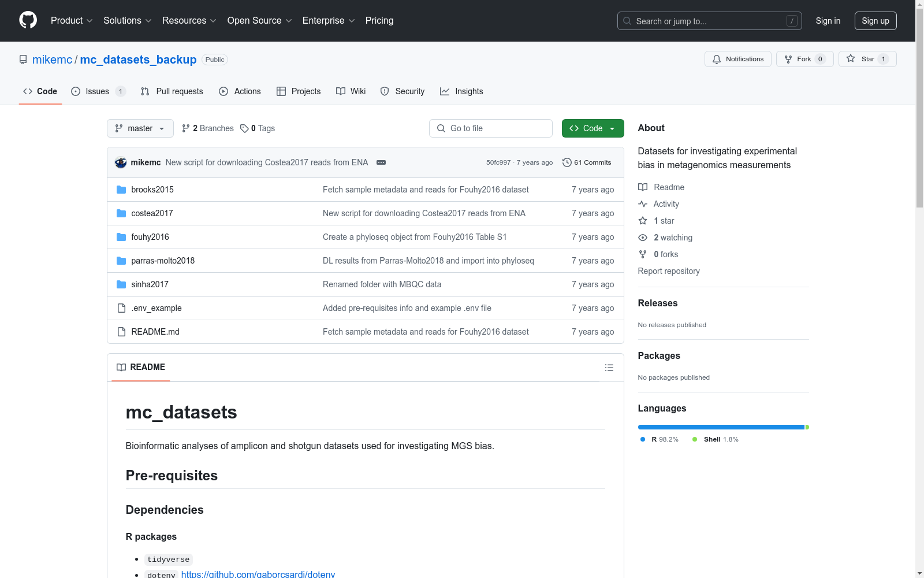The image size is (924, 578).
Task: Click the commit details ellipsis icon
Action: [381, 162]
